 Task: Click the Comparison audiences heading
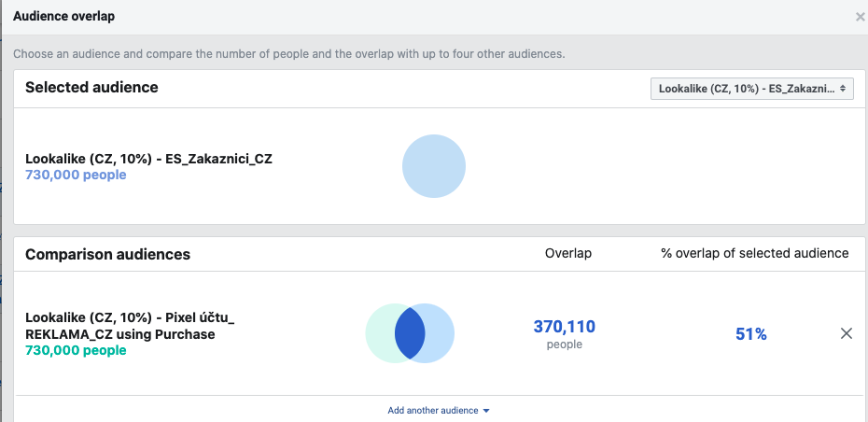coord(107,254)
